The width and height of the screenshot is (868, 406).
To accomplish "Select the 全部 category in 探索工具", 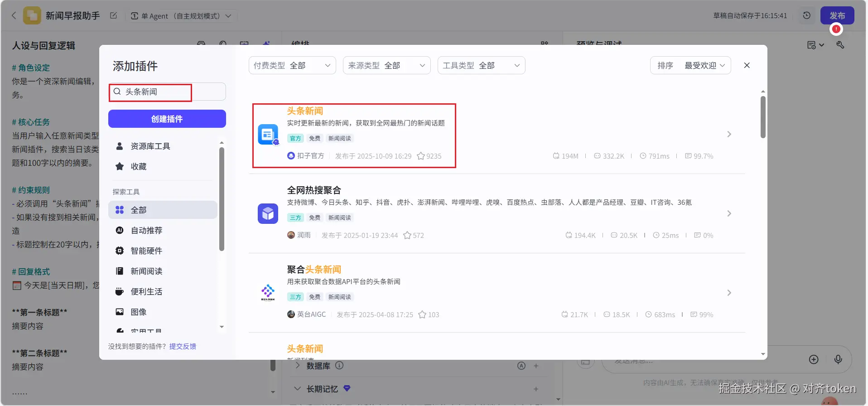I will [x=163, y=210].
